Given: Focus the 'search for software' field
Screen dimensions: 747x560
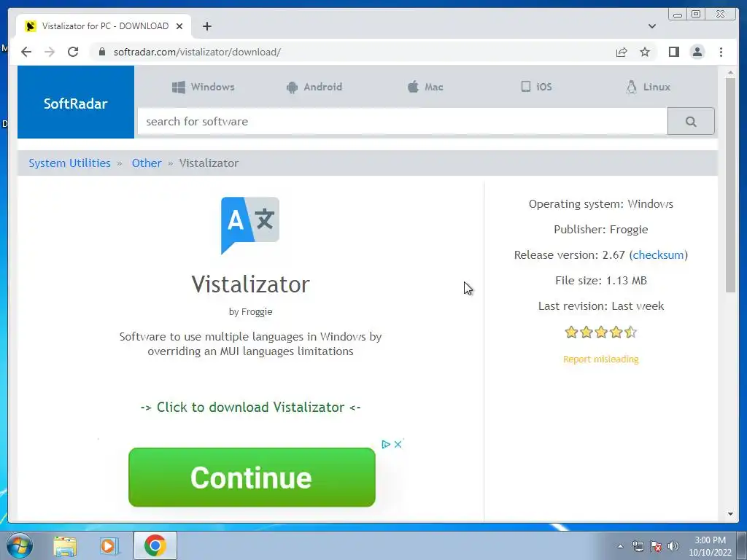Looking at the screenshot, I should 403,122.
